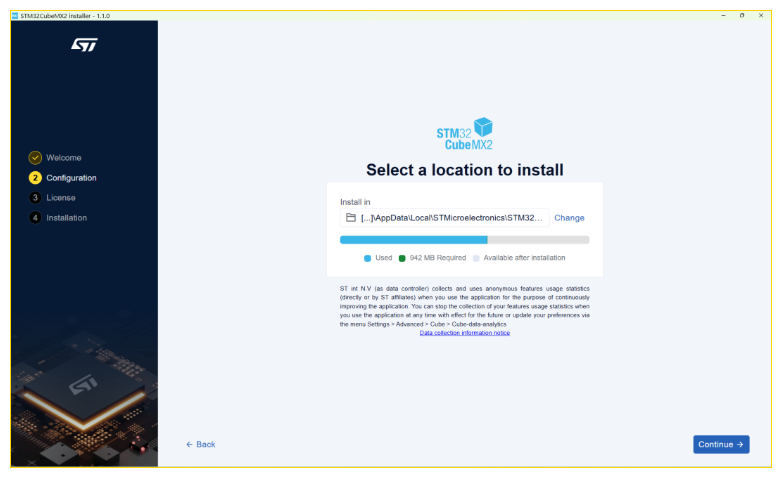
Task: Open the Data collection information notice
Action: click(465, 333)
